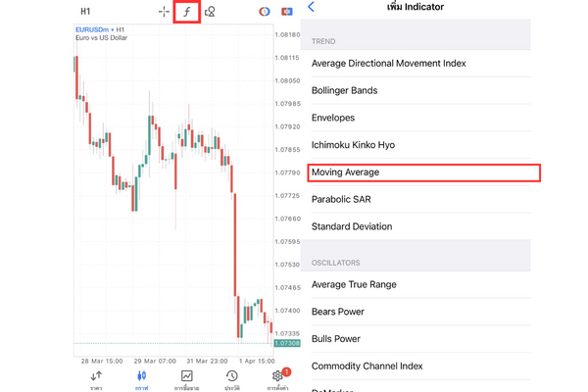
Task: Open the indicators (f) icon
Action: (x=186, y=12)
